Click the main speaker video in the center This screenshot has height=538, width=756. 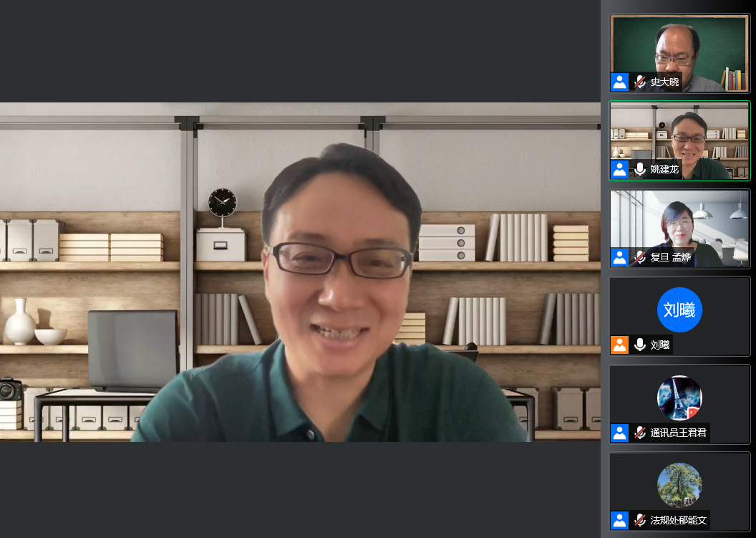pyautogui.click(x=300, y=272)
